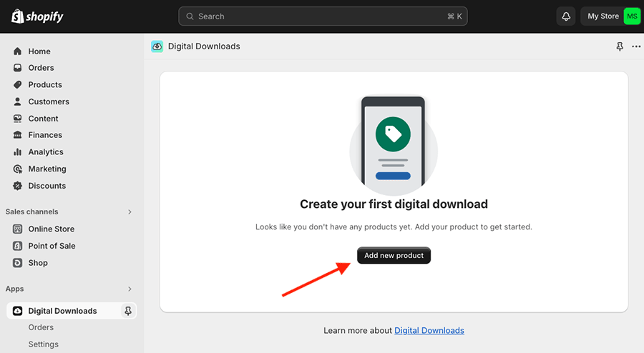Open the Finances section
Viewport: 644px width, 353px height.
tap(45, 135)
